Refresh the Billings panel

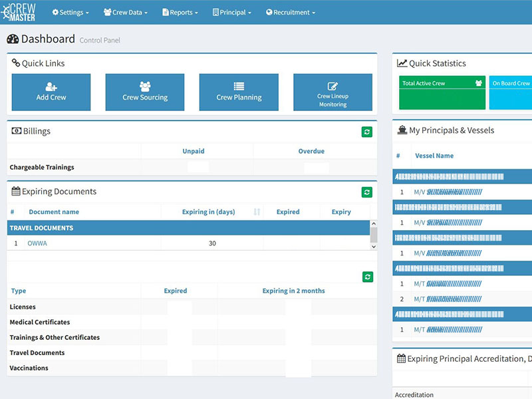click(367, 132)
